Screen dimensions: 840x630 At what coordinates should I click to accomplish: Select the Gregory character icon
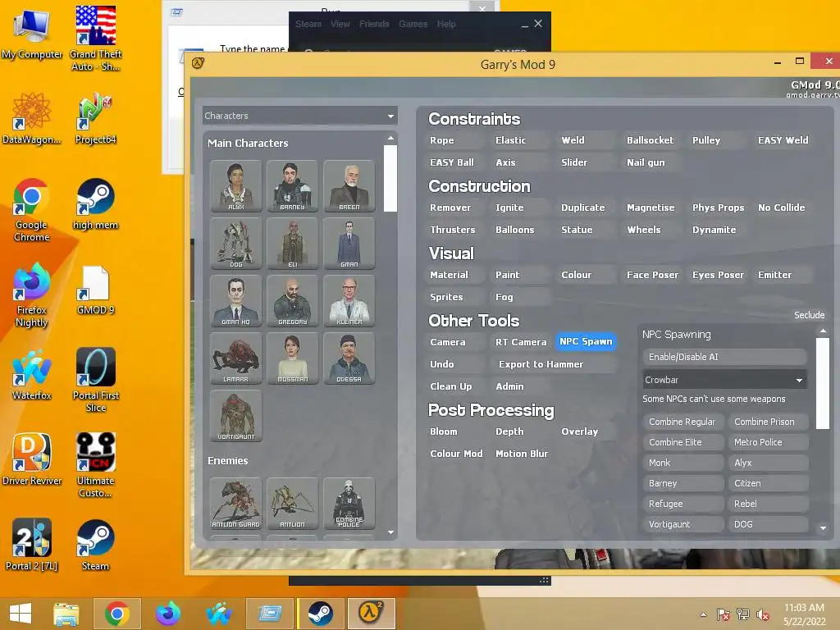coord(292,300)
